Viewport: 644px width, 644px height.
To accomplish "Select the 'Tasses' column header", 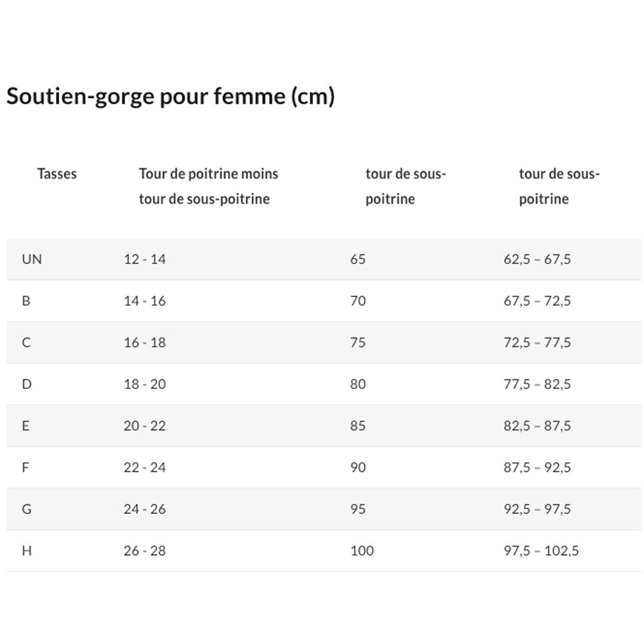I will 57,174.
